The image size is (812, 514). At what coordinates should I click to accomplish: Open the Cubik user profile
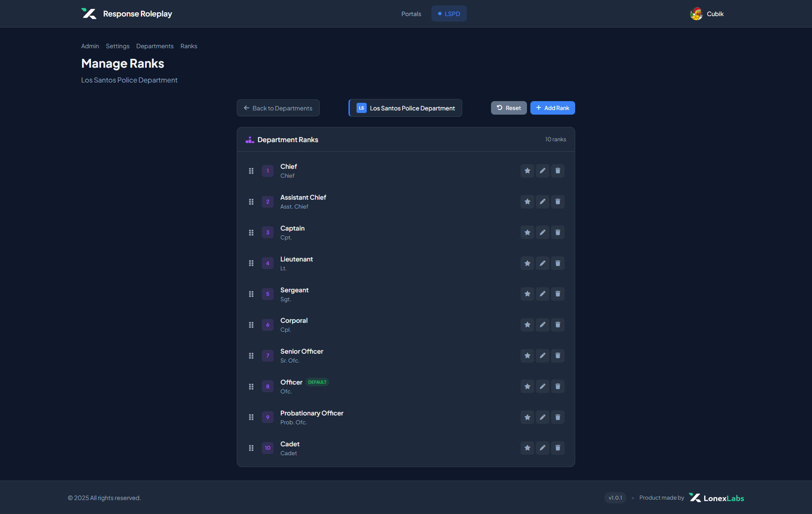pos(707,14)
